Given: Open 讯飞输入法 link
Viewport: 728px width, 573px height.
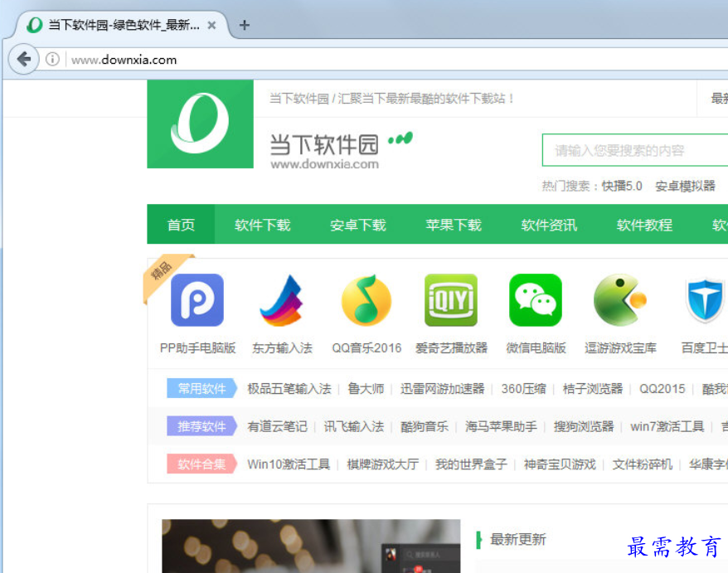Looking at the screenshot, I should (x=354, y=426).
